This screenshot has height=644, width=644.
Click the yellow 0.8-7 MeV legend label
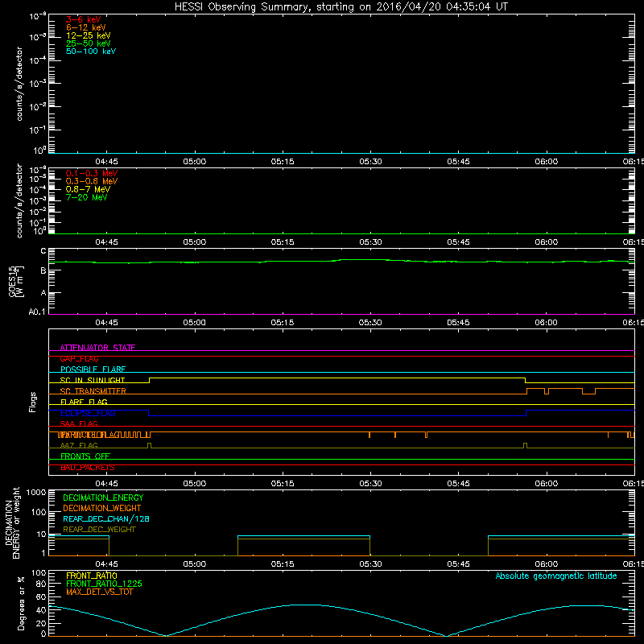[88, 189]
